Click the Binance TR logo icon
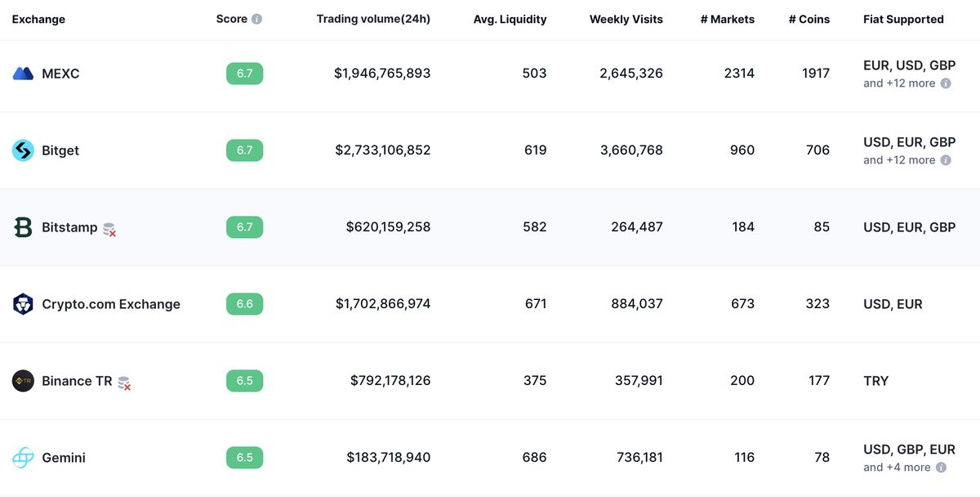This screenshot has height=497, width=980. (23, 381)
